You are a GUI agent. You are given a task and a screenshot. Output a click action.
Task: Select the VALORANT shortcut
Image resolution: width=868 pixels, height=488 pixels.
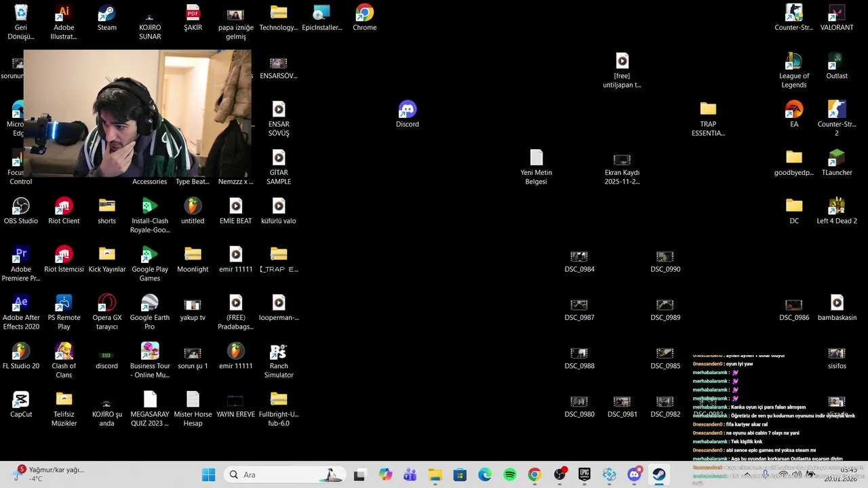(x=837, y=18)
